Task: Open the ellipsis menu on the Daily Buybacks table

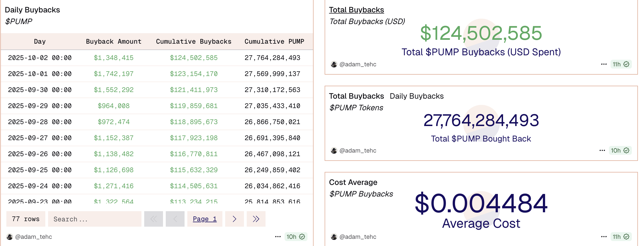Action: click(x=277, y=237)
